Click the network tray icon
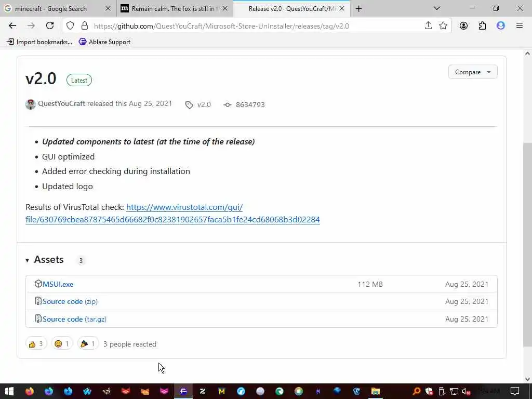This screenshot has height=399, width=532. (x=454, y=391)
